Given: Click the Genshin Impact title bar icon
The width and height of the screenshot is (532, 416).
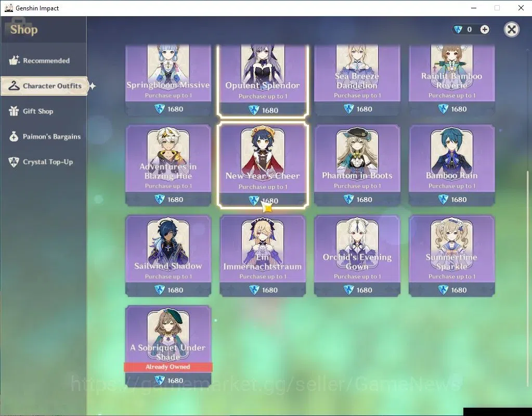Looking at the screenshot, I should [8, 8].
